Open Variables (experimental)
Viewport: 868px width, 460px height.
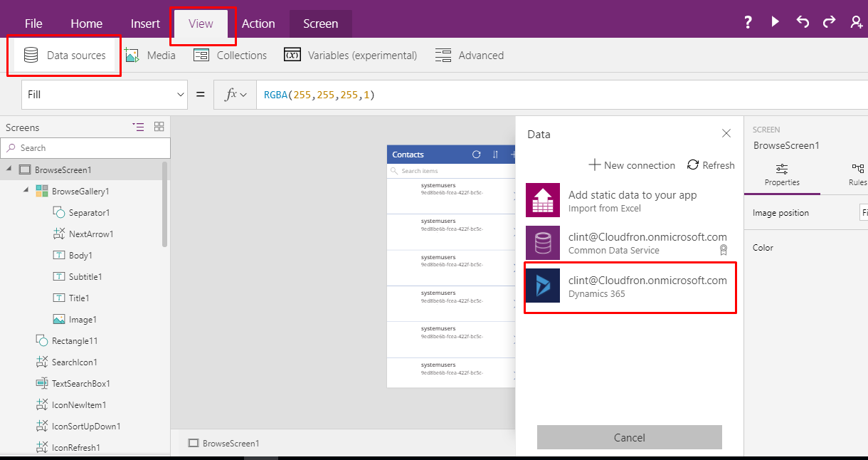pyautogui.click(x=350, y=56)
